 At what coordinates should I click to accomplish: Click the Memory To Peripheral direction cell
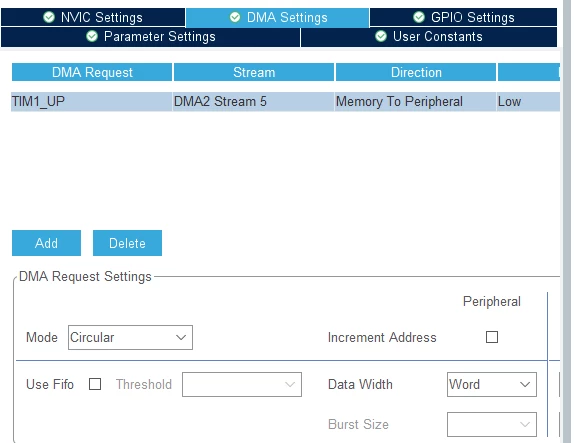[x=415, y=101]
